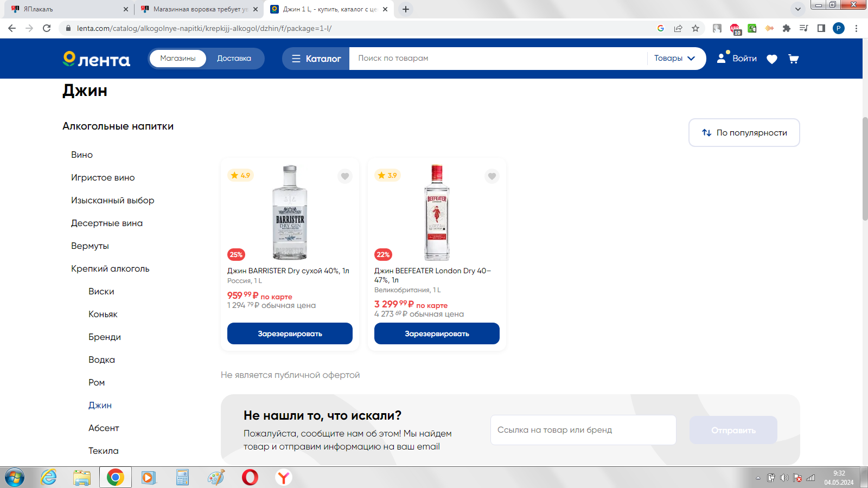Click Войти to sign in
This screenshot has height=488, width=868.
point(737,59)
